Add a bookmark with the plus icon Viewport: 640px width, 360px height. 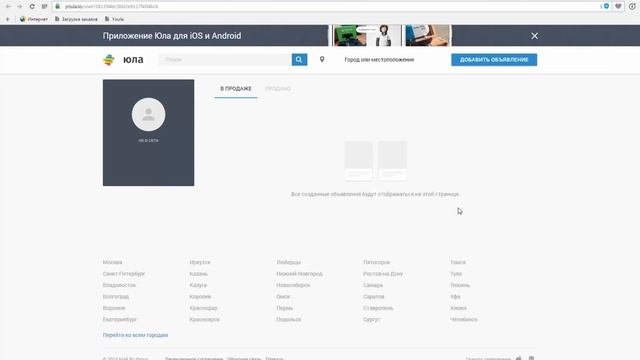pos(7,19)
